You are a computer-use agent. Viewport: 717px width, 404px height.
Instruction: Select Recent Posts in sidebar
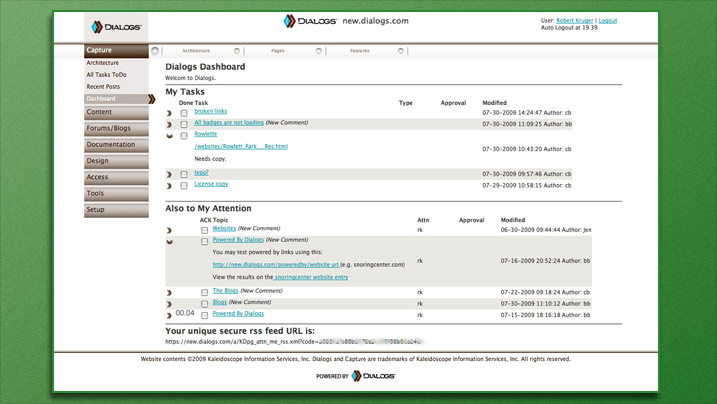(x=103, y=86)
